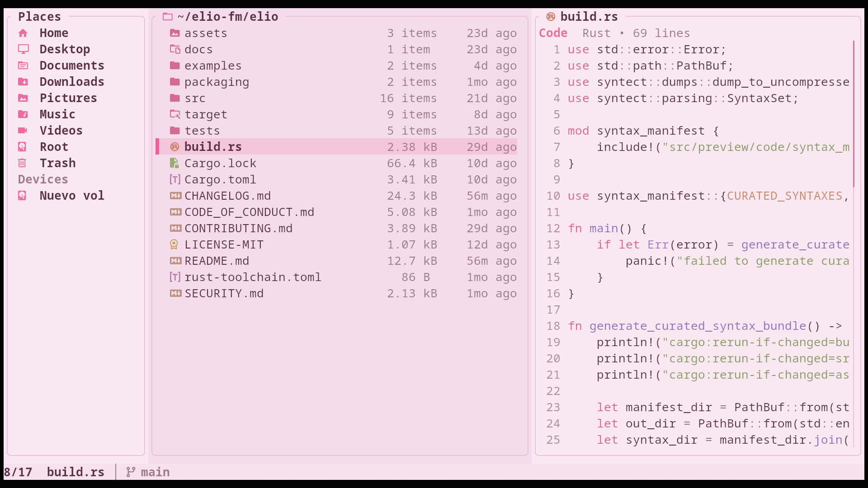The height and width of the screenshot is (488, 868).
Task: Click the Music folder icon
Action: pyautogui.click(x=23, y=114)
